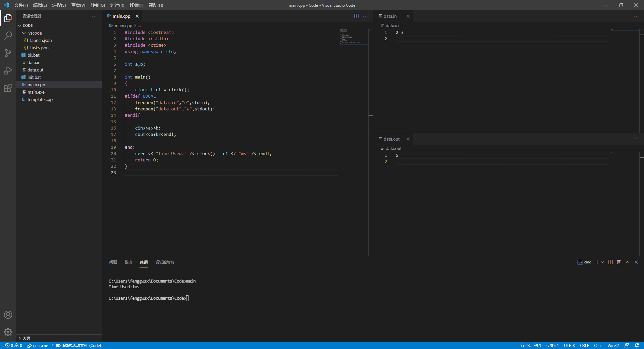
Task: Kill the terminal with the trash icon
Action: pyautogui.click(x=619, y=262)
